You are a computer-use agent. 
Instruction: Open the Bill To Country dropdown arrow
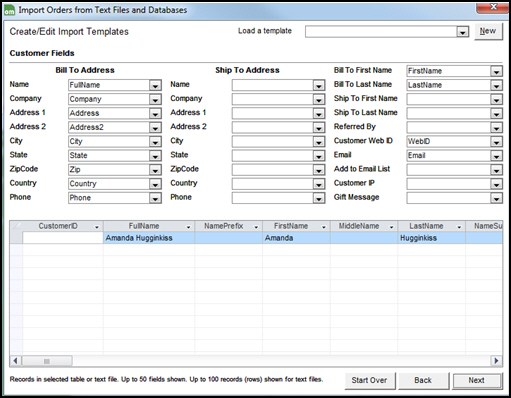[155, 184]
